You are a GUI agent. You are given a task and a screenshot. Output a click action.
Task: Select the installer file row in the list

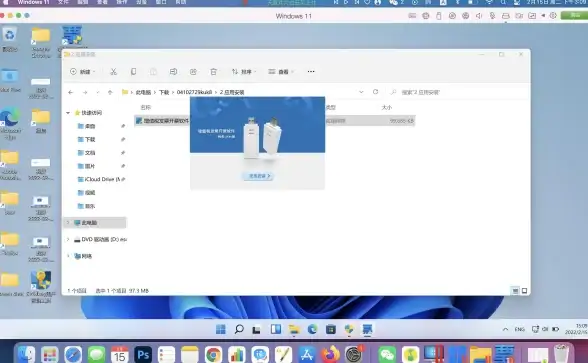(x=274, y=121)
